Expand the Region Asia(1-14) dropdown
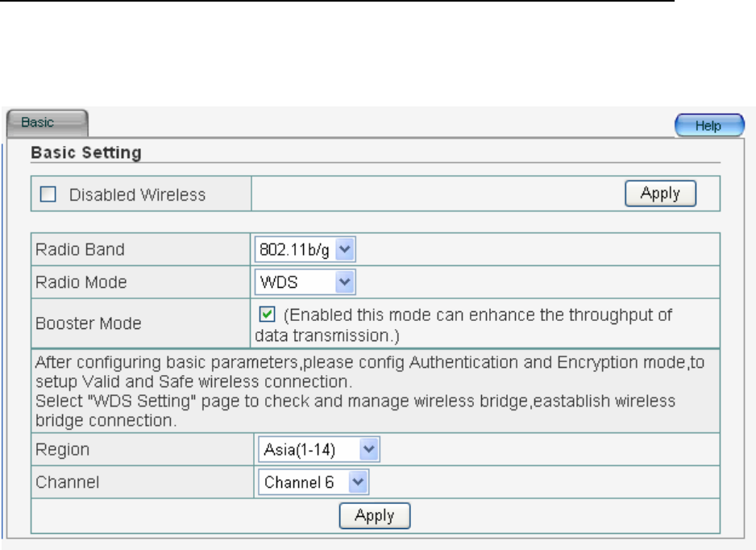 pyautogui.click(x=319, y=450)
